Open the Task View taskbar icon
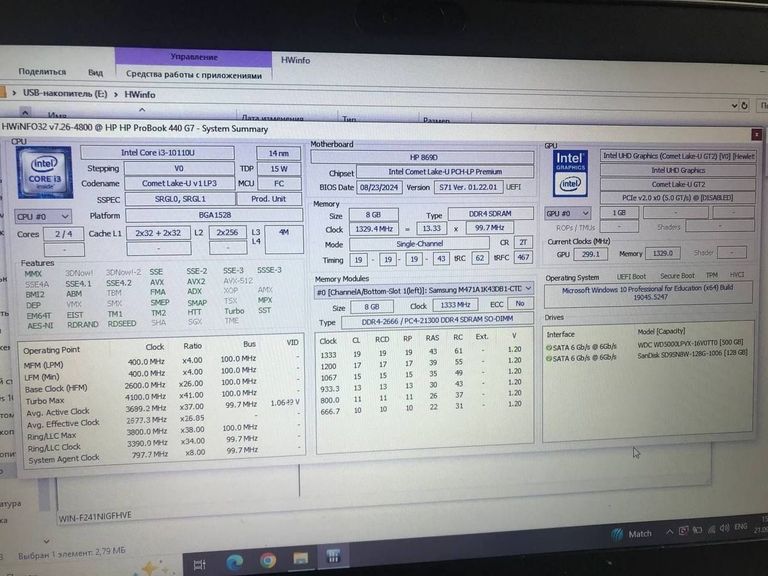Viewport: 768px width, 576px height. pos(200,565)
